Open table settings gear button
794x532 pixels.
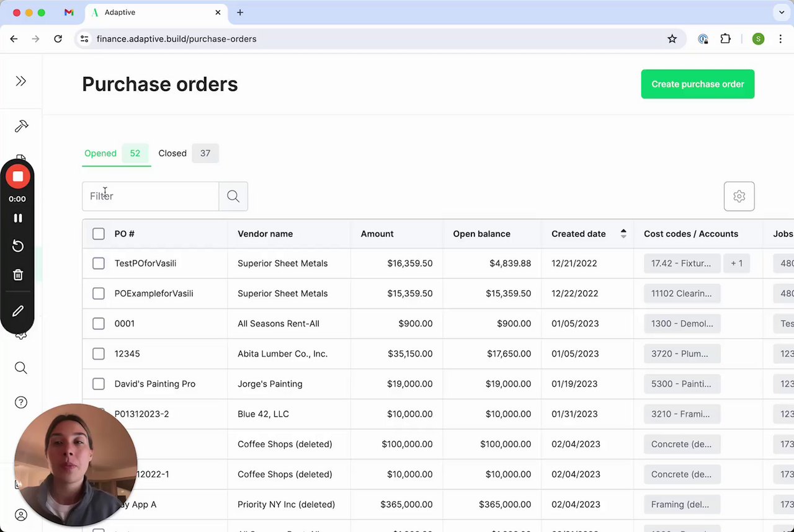[x=739, y=197]
